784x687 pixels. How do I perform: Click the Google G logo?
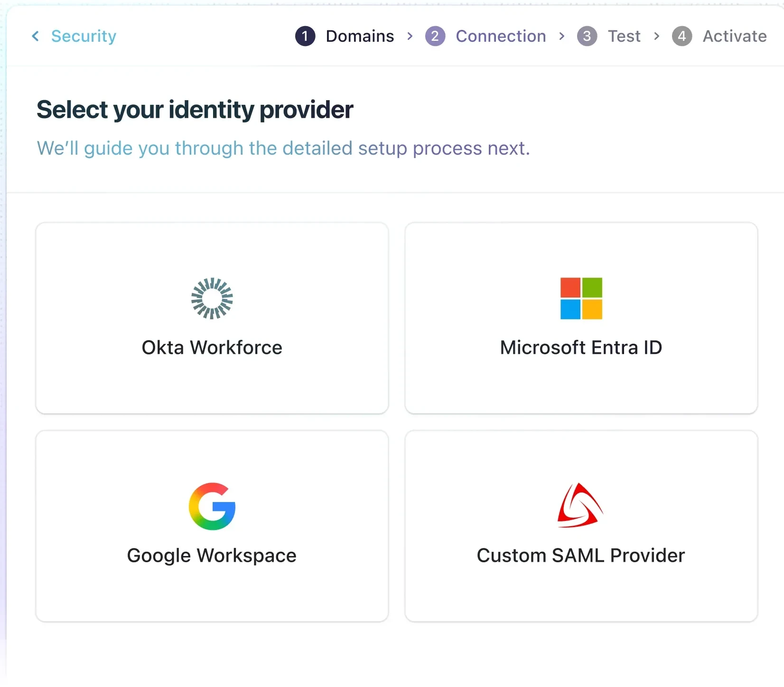tap(212, 506)
